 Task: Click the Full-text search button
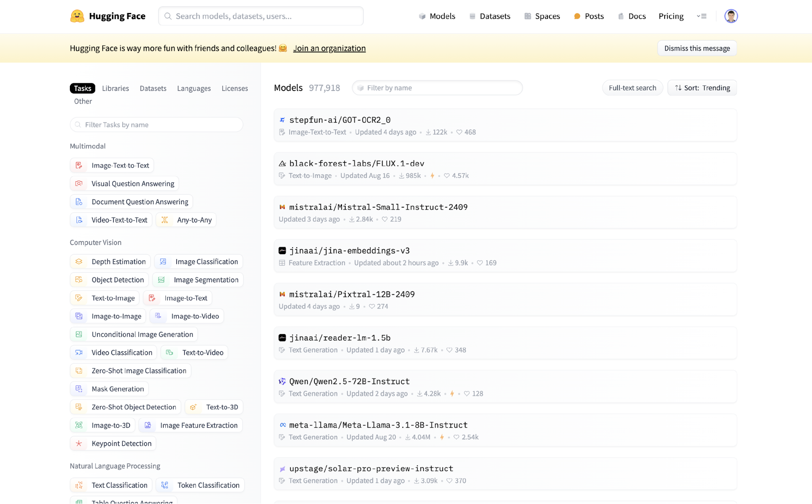point(632,88)
